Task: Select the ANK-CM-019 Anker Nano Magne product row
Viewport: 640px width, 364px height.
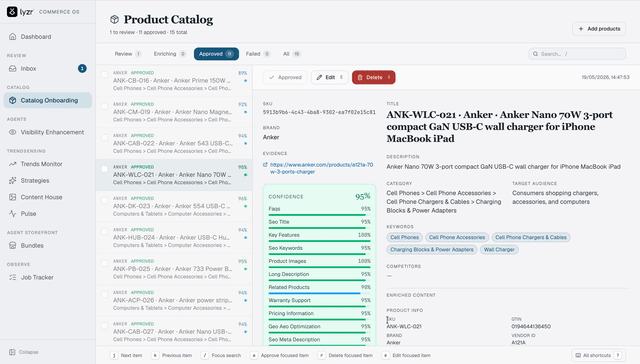Action: click(174, 112)
